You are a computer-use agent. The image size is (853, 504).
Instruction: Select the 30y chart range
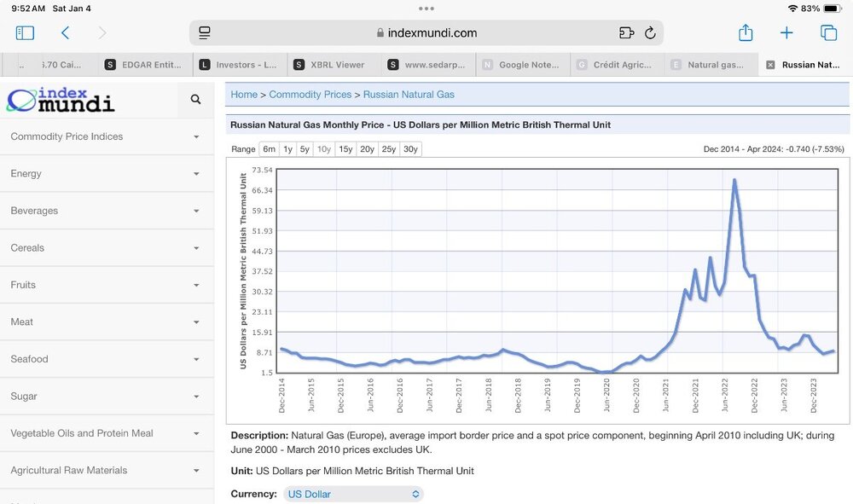[411, 149]
